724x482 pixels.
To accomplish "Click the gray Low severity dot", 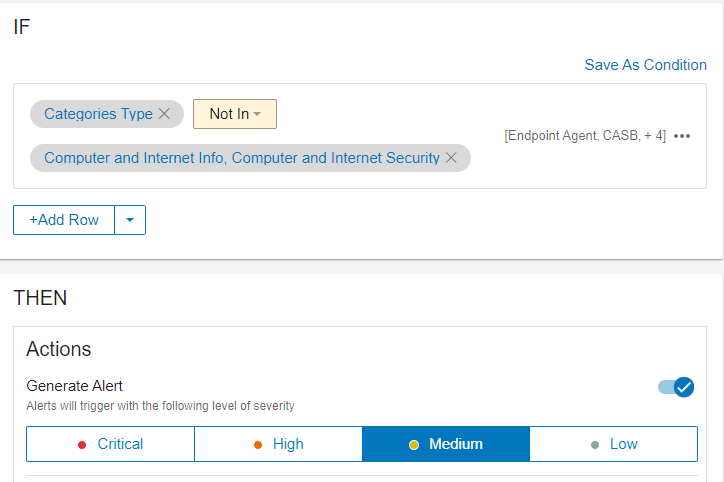I will pyautogui.click(x=595, y=444).
